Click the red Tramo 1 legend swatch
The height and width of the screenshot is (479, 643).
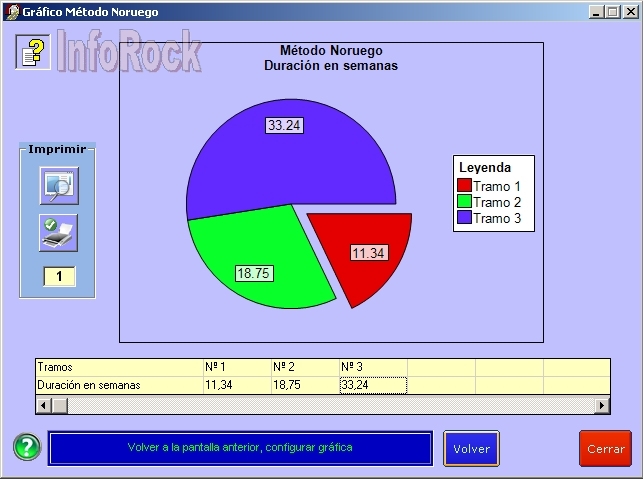tap(464, 186)
